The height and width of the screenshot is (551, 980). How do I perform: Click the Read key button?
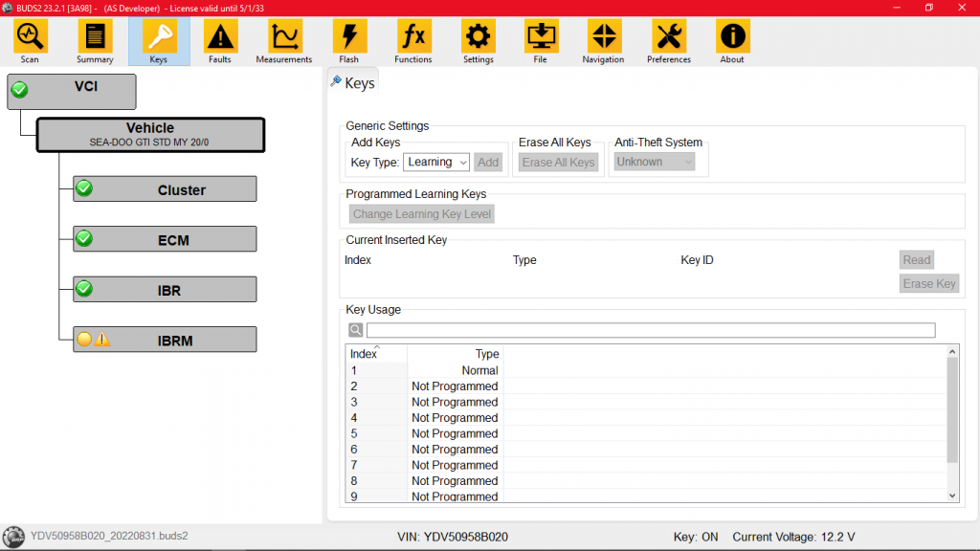point(916,260)
